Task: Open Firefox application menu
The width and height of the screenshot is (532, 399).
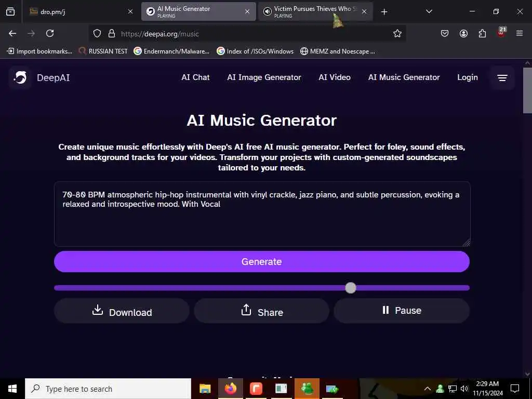Action: click(520, 33)
